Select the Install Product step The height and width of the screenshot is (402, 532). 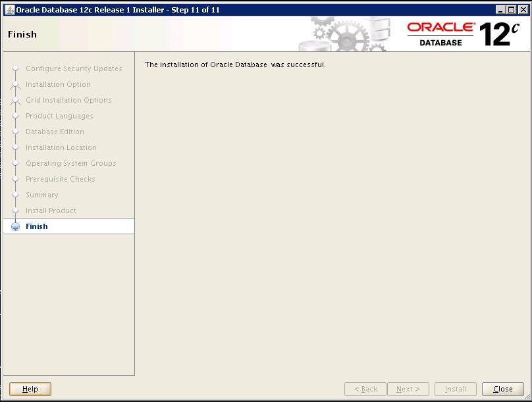coord(51,211)
